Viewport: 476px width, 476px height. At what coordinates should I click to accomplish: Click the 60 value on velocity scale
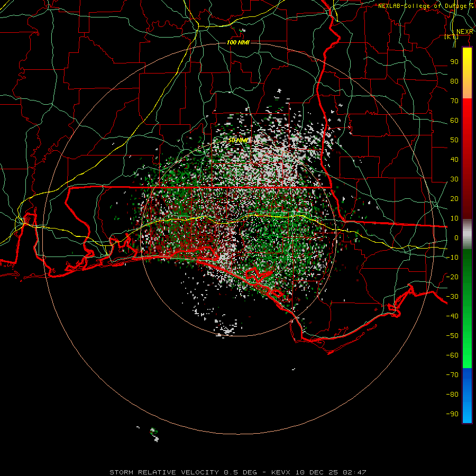click(x=454, y=120)
